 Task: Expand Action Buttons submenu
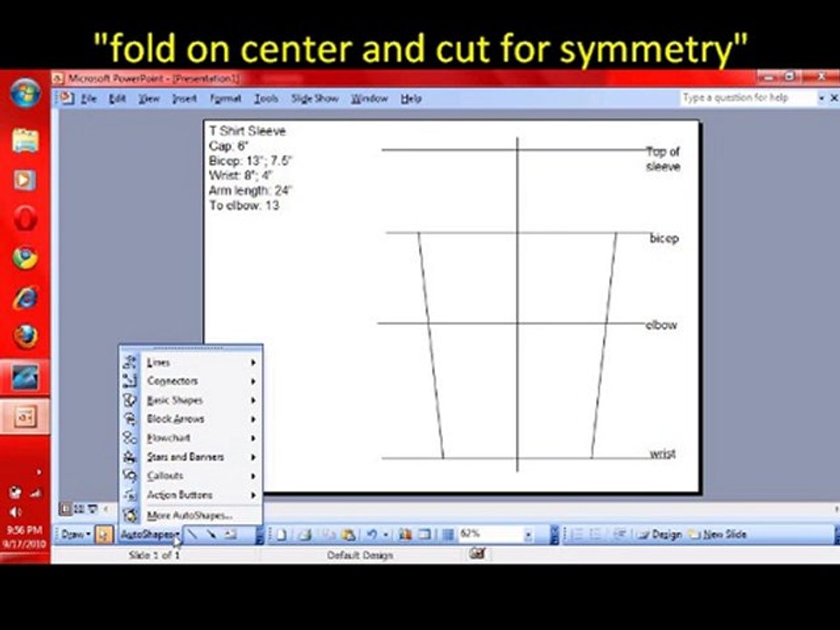tap(191, 495)
